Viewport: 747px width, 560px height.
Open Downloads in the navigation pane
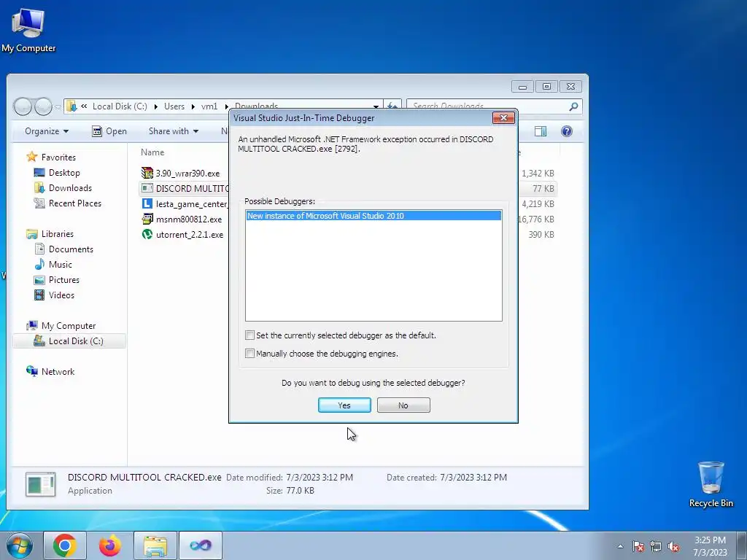(63, 187)
